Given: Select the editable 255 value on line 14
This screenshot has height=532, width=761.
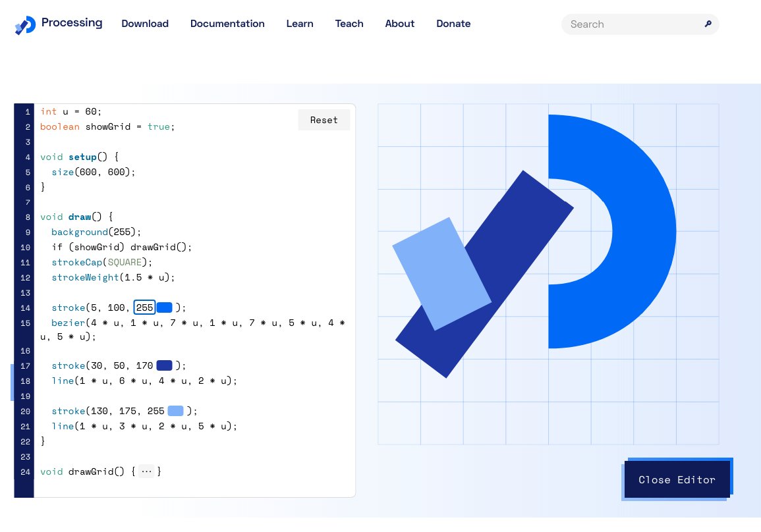Looking at the screenshot, I should tap(144, 307).
